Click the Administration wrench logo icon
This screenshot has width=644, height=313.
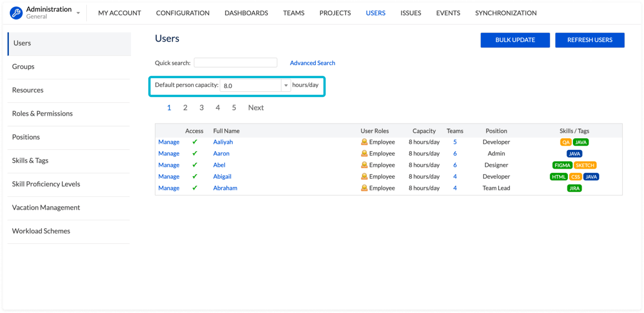[x=16, y=13]
